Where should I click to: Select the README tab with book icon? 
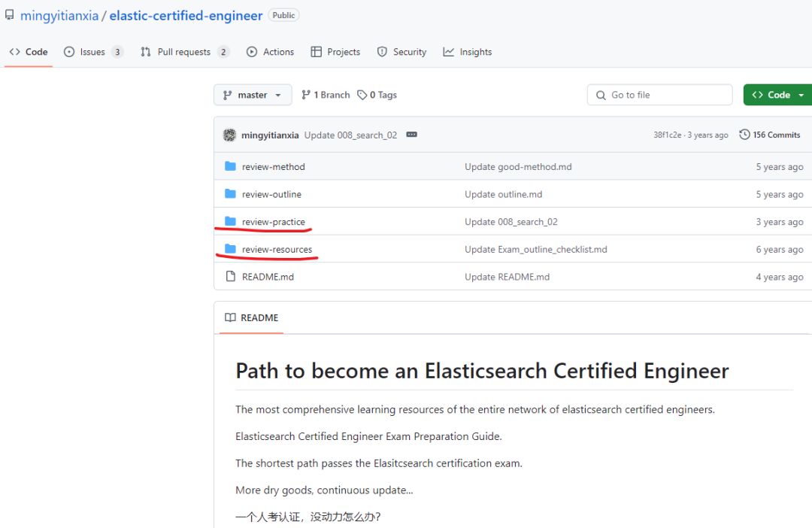[252, 317]
